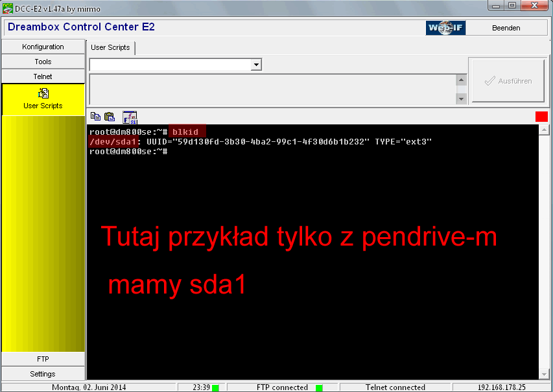Click the copy icon above the terminal
The height and width of the screenshot is (392, 553).
point(96,117)
